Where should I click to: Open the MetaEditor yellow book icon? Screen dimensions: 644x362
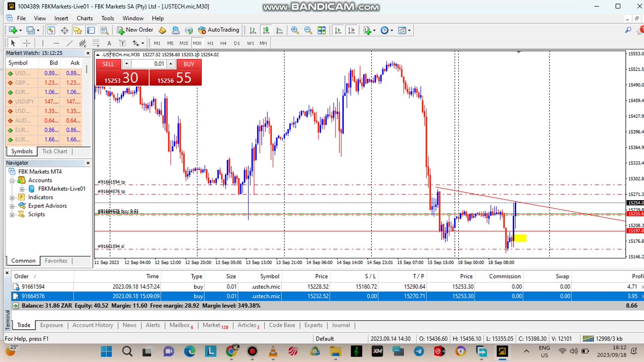(x=163, y=30)
